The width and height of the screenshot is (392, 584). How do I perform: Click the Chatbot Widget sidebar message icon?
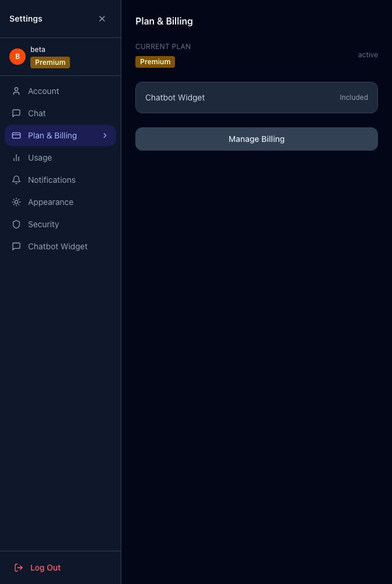pos(16,246)
